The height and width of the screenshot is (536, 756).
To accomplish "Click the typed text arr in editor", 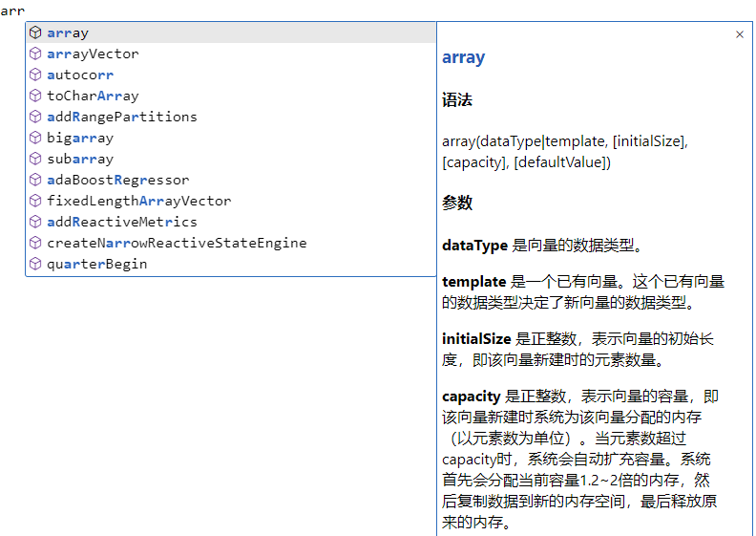I will [x=12, y=11].
